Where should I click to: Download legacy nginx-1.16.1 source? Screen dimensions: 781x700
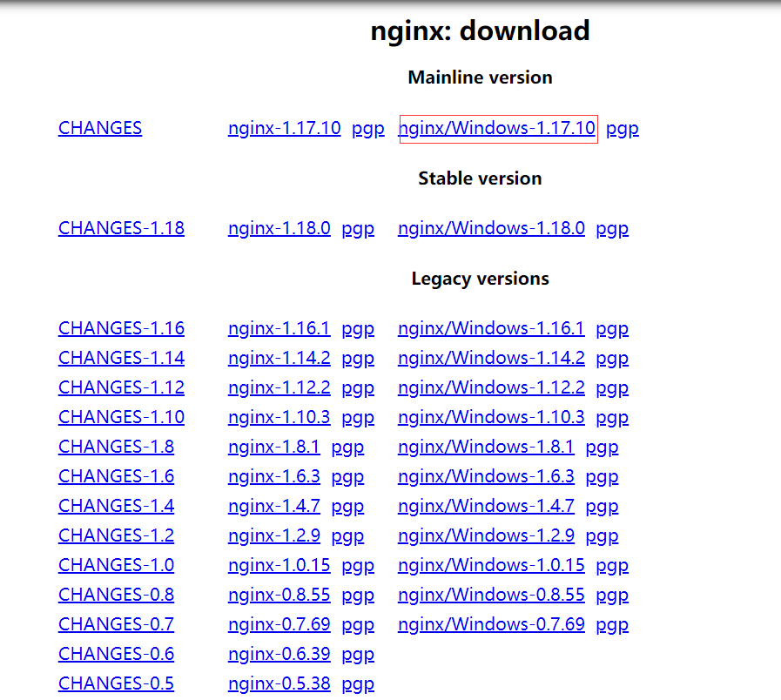click(x=279, y=328)
